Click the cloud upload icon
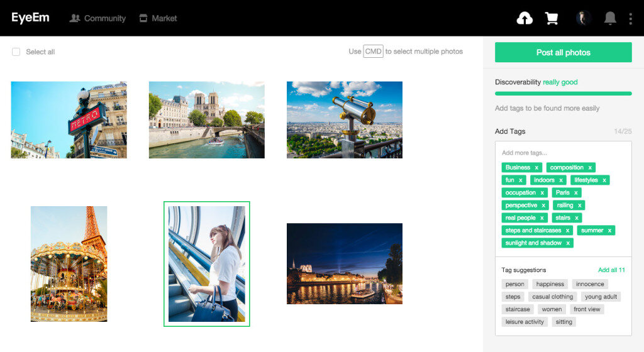Viewport: 644px width, 352px height. (x=524, y=18)
